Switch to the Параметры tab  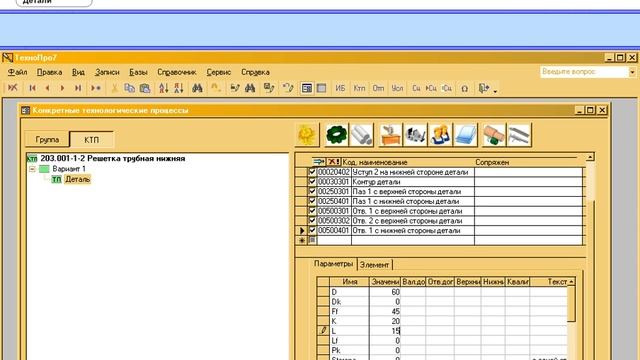333,264
